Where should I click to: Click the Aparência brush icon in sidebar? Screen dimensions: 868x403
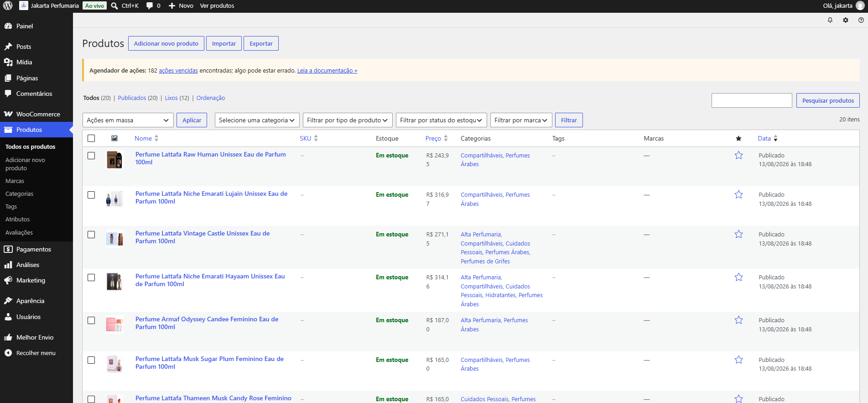[x=8, y=301]
